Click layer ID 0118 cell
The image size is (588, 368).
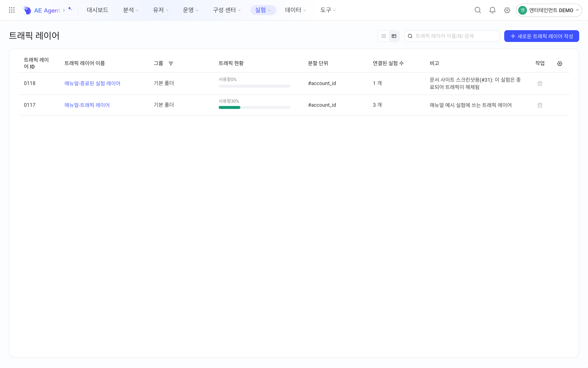[30, 84]
